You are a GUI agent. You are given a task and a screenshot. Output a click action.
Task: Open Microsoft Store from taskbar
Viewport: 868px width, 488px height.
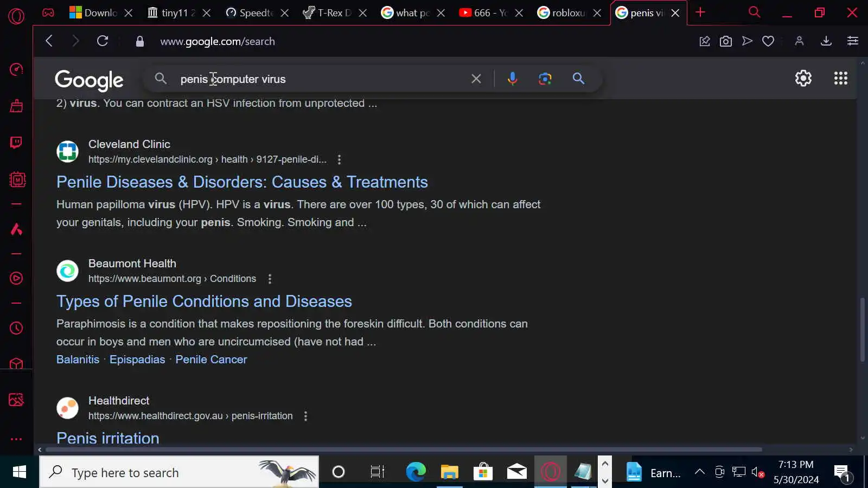click(483, 472)
